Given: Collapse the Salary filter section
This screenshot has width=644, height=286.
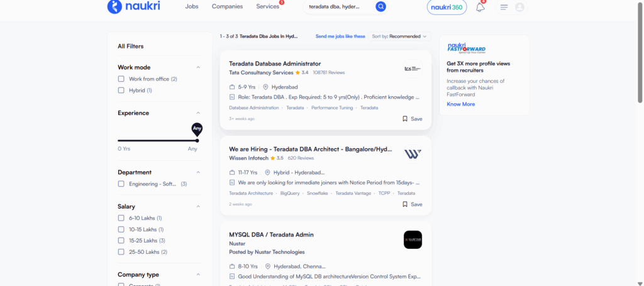Looking at the screenshot, I should coord(198,206).
